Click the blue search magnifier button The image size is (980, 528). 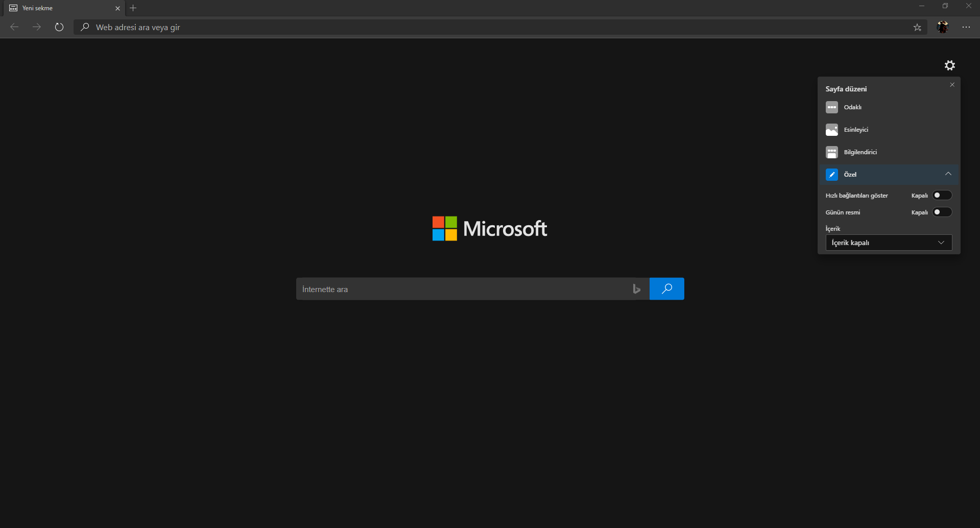click(x=667, y=289)
